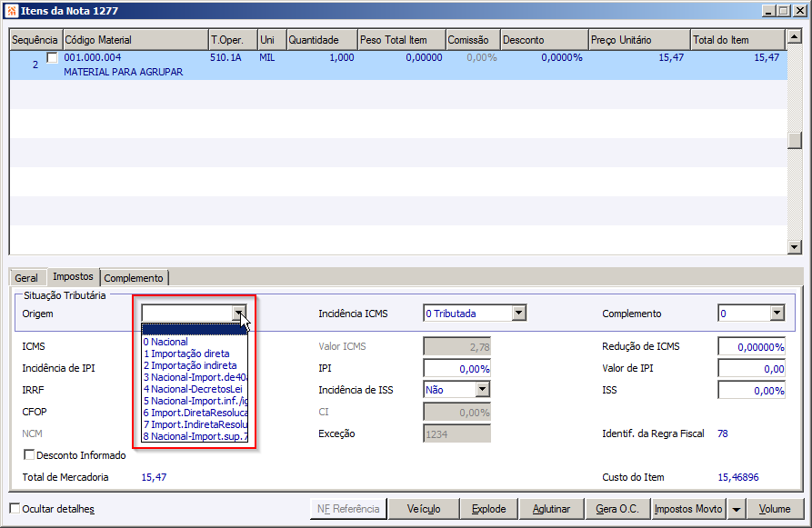Image resolution: width=812 pixels, height=528 pixels.
Task: Click the NF Referência button
Action: (x=348, y=509)
